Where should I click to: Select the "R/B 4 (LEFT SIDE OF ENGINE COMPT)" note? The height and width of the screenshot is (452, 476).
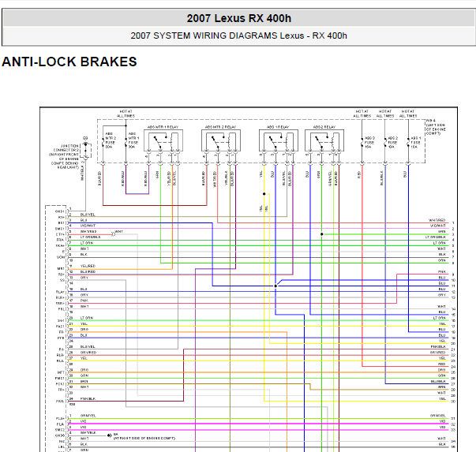[x=436, y=127]
